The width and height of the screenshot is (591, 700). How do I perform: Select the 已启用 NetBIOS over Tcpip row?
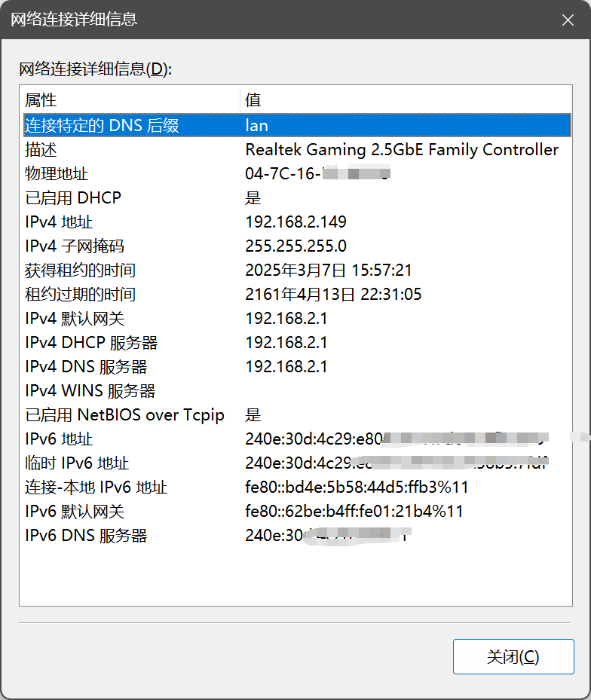124,415
